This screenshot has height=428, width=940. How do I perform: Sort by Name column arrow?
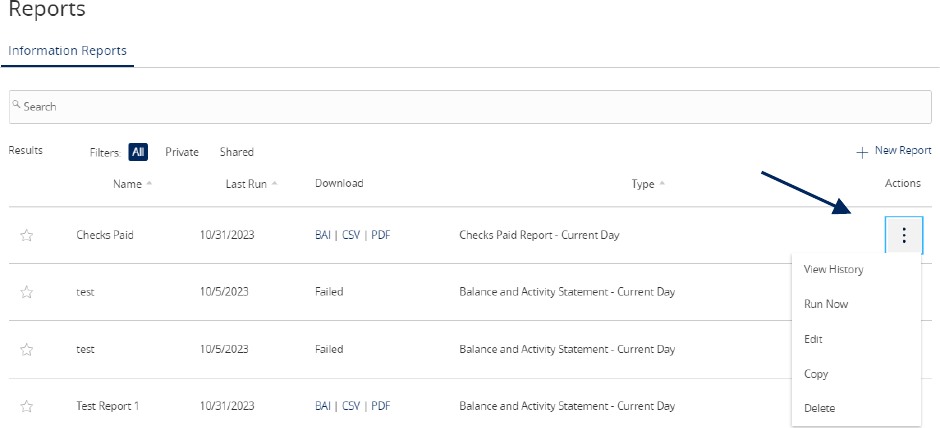(x=149, y=183)
